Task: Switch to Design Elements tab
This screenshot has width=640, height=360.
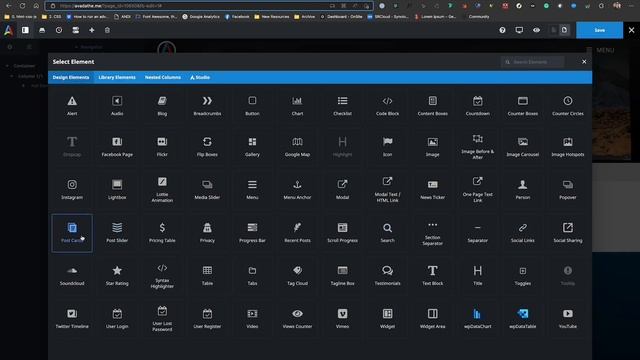Action: pos(71,77)
